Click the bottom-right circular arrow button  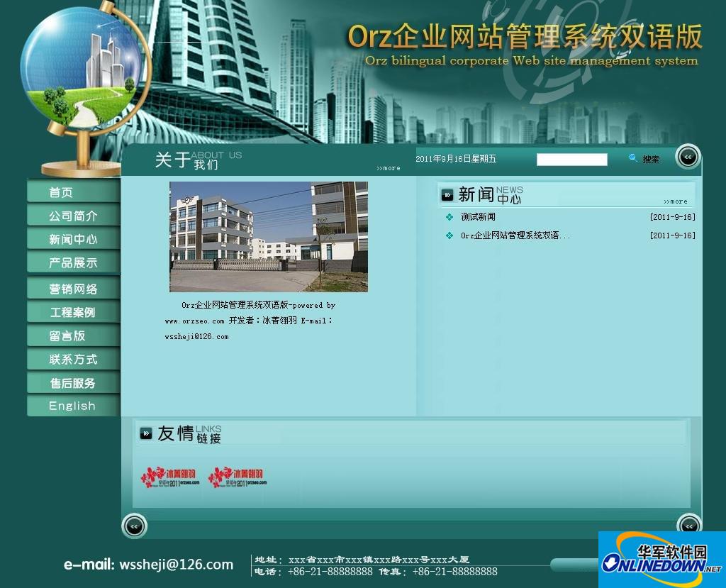tap(687, 526)
